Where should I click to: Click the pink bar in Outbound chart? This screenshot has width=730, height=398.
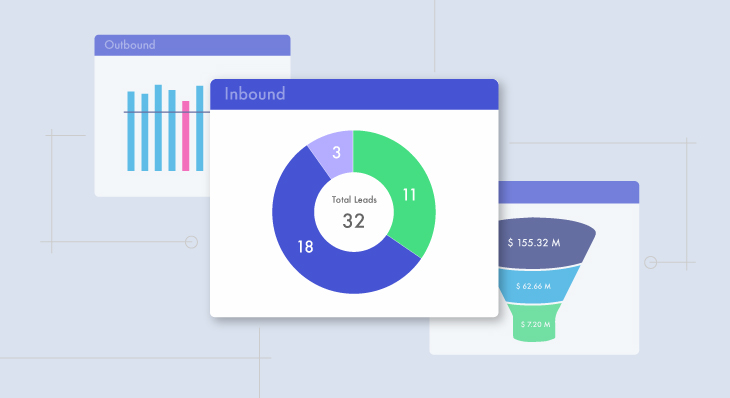[185, 136]
